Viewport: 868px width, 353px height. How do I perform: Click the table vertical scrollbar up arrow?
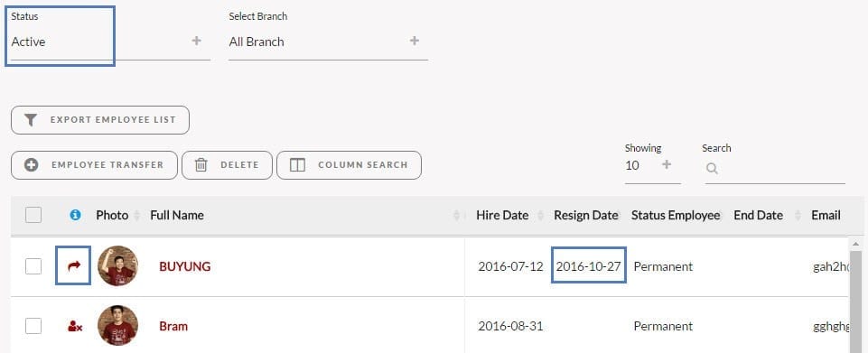tap(855, 244)
